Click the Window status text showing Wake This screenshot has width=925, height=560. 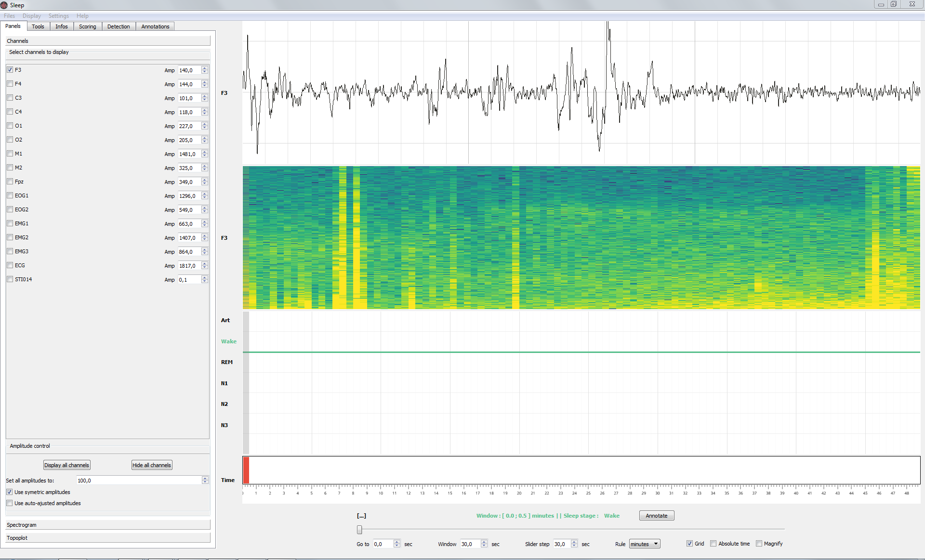click(548, 516)
